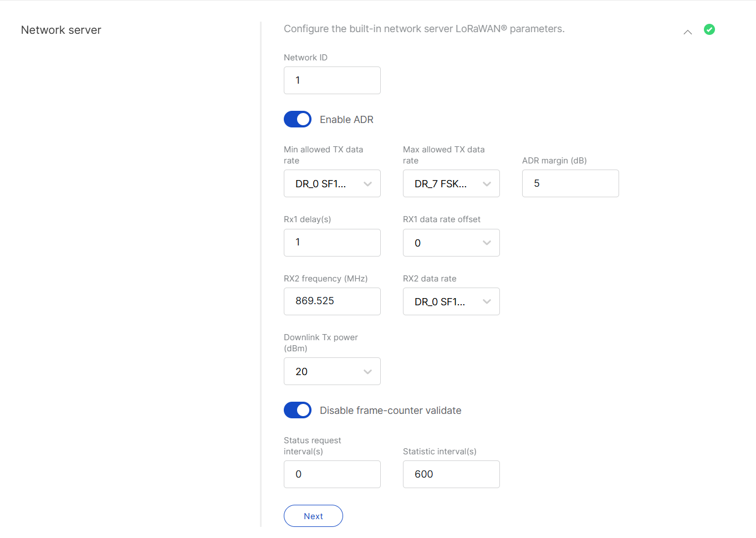Turn off Disable frame-counter validate toggle
Image resolution: width=756 pixels, height=538 pixels.
(298, 410)
